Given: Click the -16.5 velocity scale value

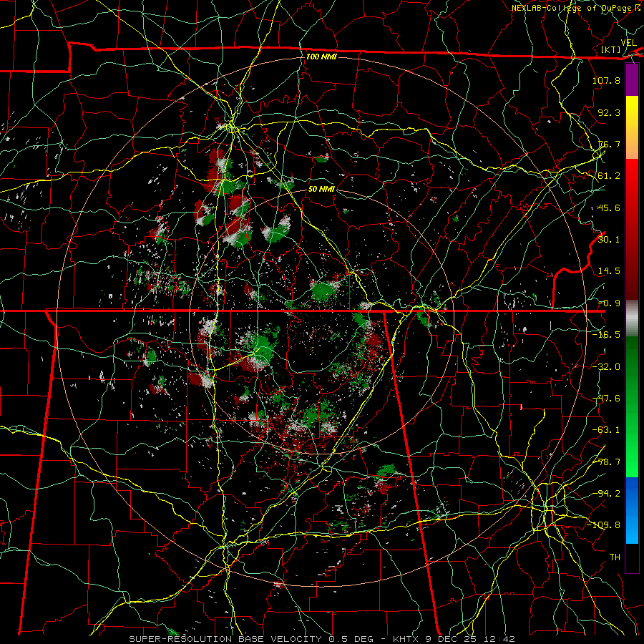Looking at the screenshot, I should click(606, 335).
